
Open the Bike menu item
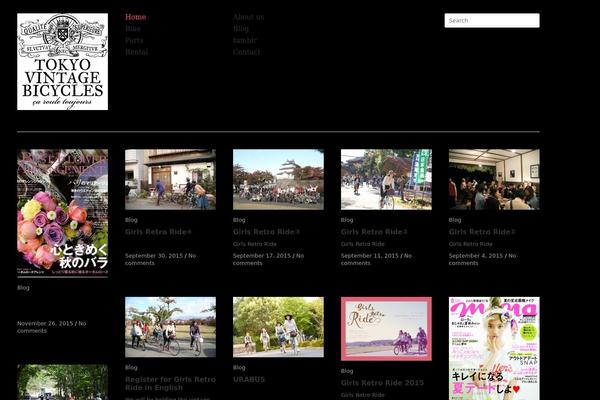tap(133, 29)
